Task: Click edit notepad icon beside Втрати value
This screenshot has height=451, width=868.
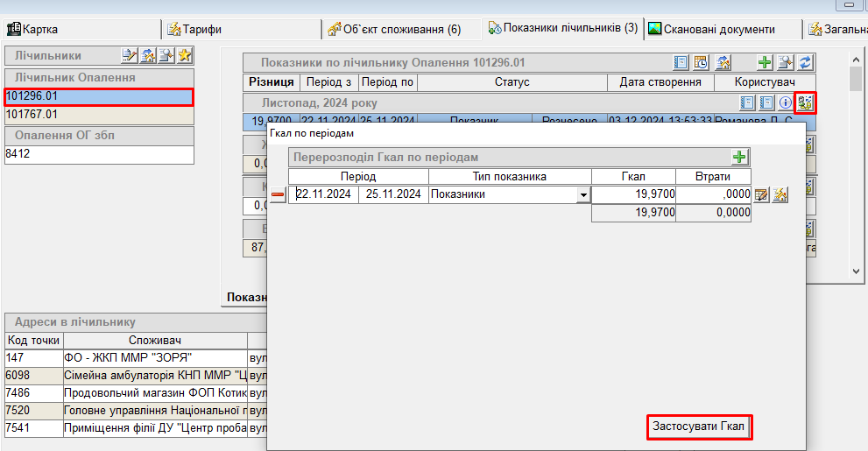Action: [761, 194]
